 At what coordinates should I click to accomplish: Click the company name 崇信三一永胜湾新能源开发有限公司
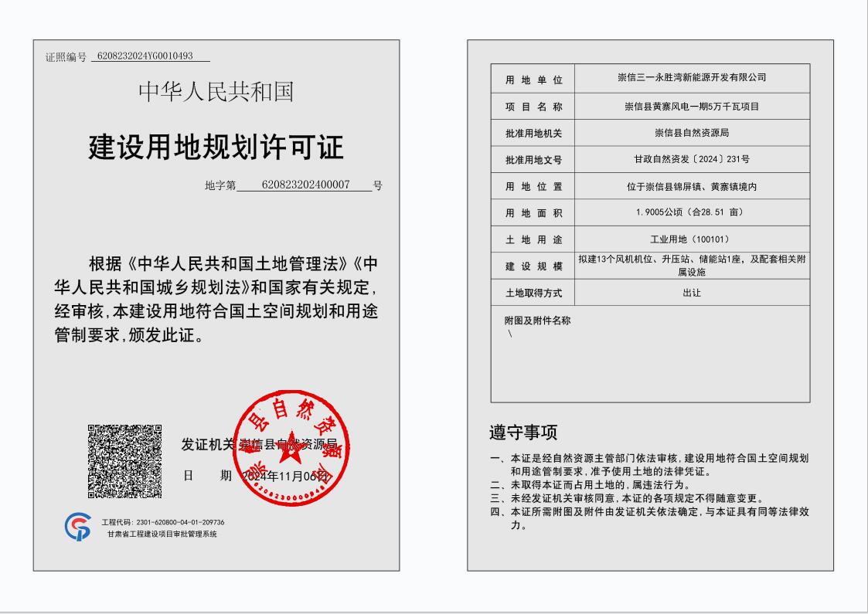pyautogui.click(x=692, y=78)
